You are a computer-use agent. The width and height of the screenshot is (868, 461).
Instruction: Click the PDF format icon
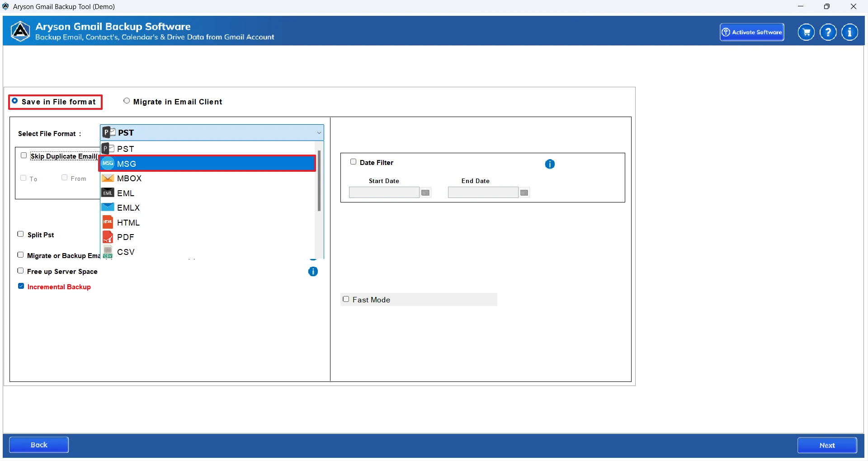coord(108,237)
